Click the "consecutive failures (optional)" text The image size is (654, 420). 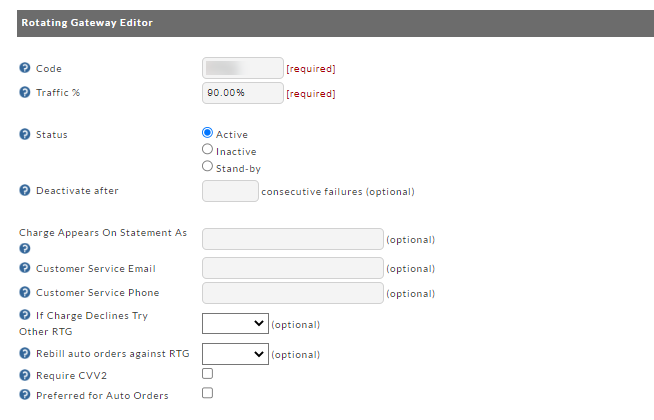point(338,191)
